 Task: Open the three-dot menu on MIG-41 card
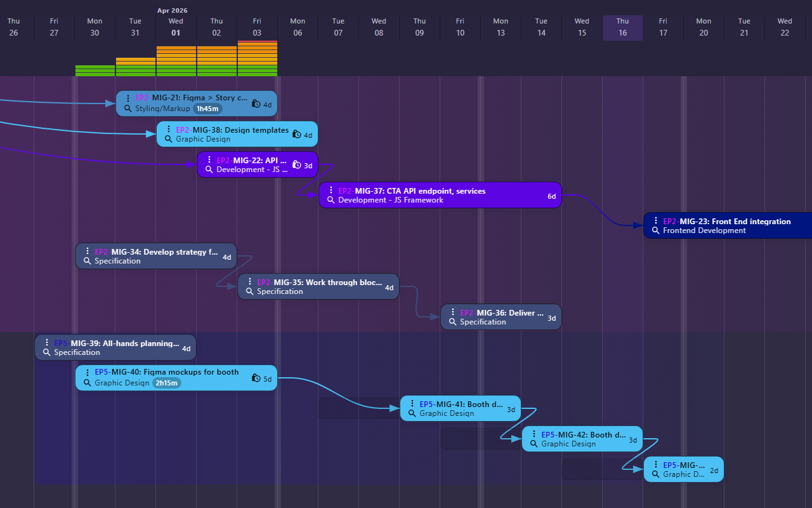[412, 403]
